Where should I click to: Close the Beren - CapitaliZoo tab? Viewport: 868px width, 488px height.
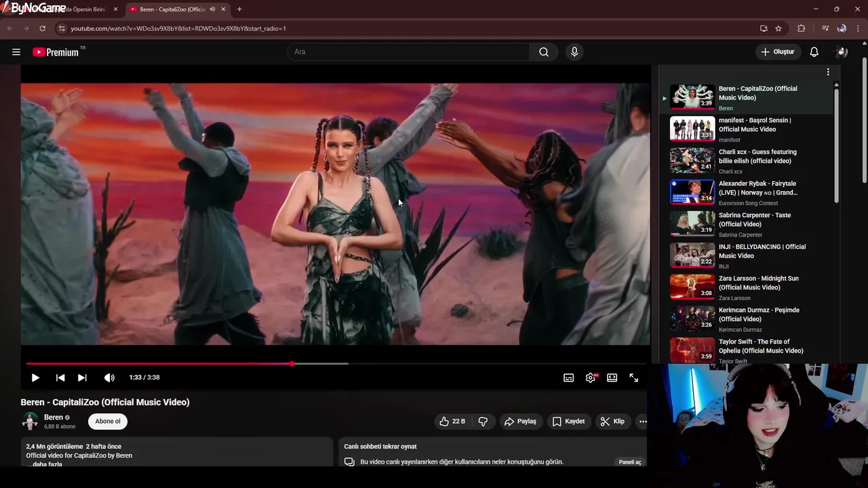point(223,9)
